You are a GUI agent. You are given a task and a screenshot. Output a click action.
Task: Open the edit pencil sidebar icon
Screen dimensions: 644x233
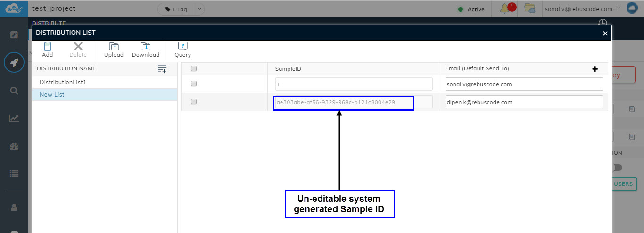click(x=14, y=34)
